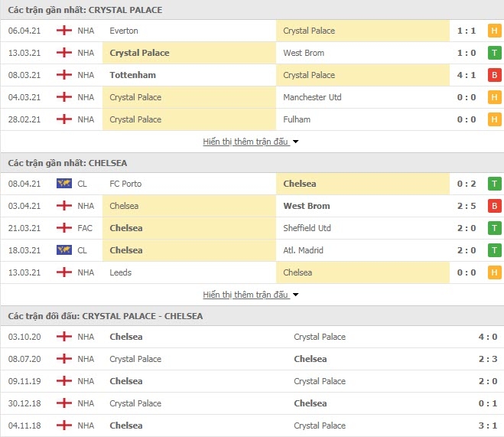Click the 4:0 score of 03.10.20 head-to-head

(x=488, y=337)
